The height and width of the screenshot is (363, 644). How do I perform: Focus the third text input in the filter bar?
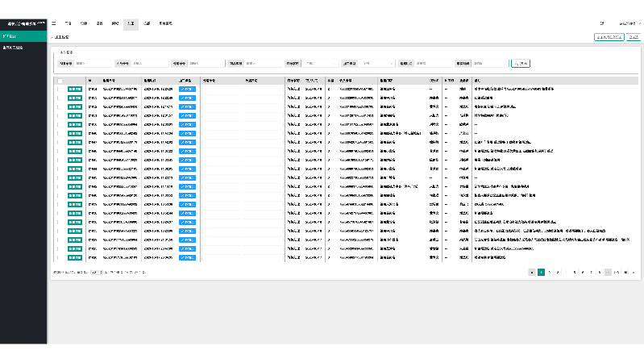tap(206, 63)
